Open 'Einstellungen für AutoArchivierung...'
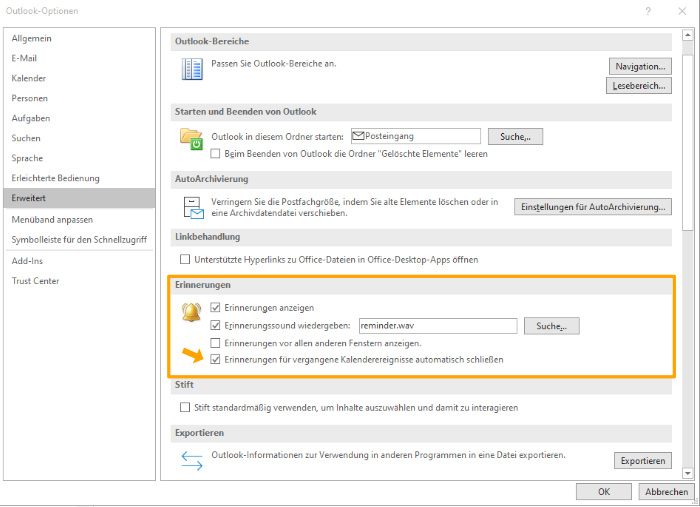This screenshot has height=507, width=700. (x=592, y=207)
